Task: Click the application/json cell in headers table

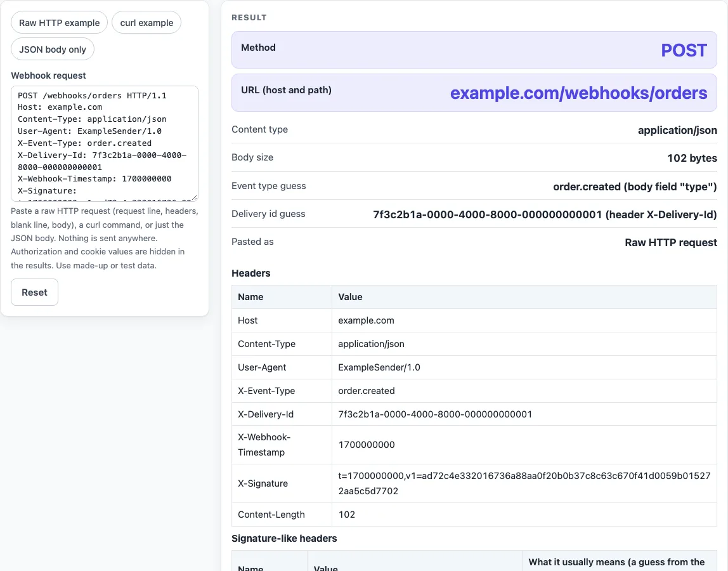Action: pos(524,344)
